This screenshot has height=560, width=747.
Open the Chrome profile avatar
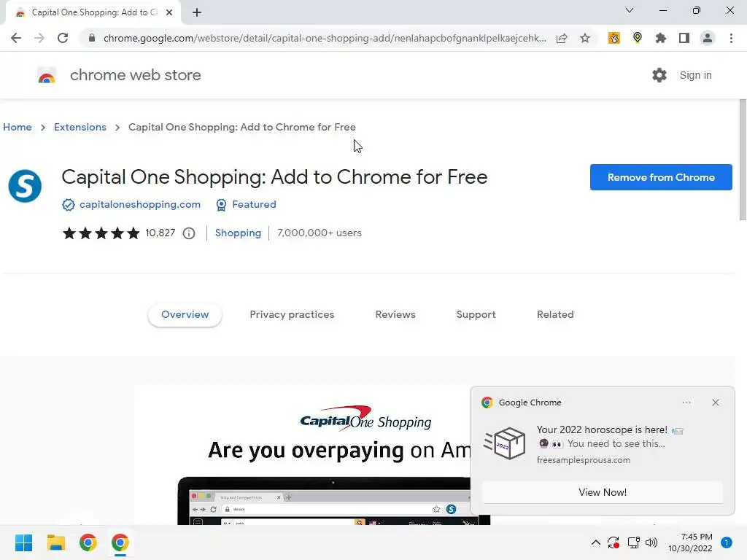(708, 38)
